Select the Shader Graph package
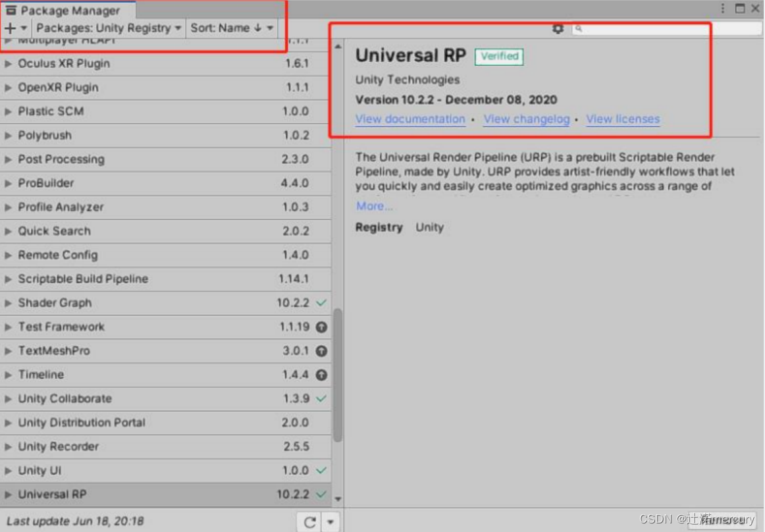This screenshot has width=765, height=532. tap(165, 303)
